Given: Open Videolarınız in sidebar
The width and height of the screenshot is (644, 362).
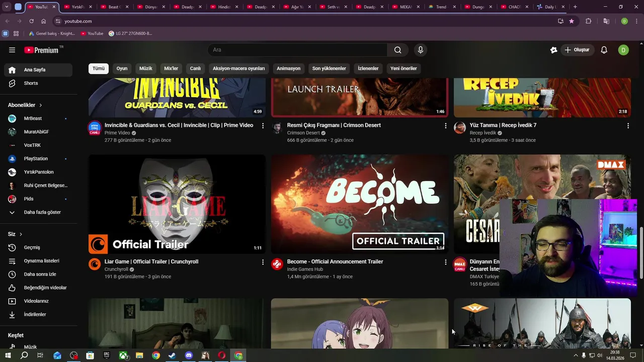Looking at the screenshot, I should coord(38,301).
